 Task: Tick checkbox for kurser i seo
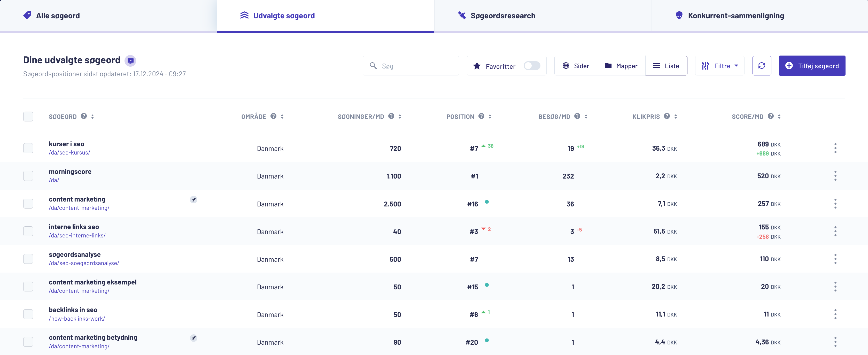28,148
